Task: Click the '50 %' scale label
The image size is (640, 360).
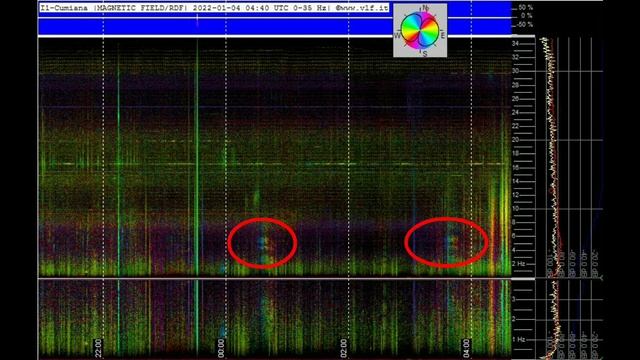Action: point(526,7)
